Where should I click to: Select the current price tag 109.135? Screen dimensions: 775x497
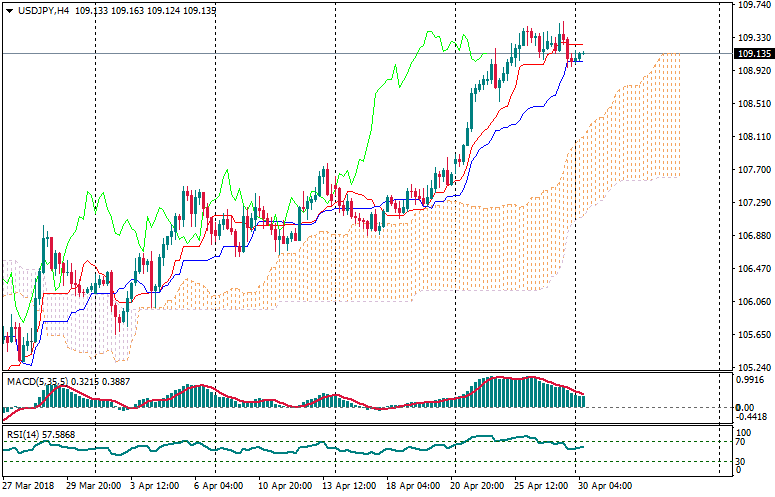pyautogui.click(x=751, y=54)
